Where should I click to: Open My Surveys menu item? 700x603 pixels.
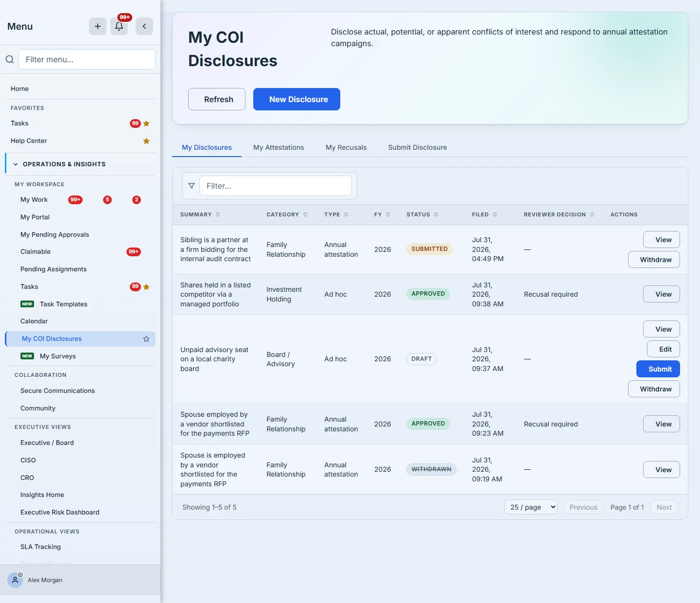click(80, 356)
